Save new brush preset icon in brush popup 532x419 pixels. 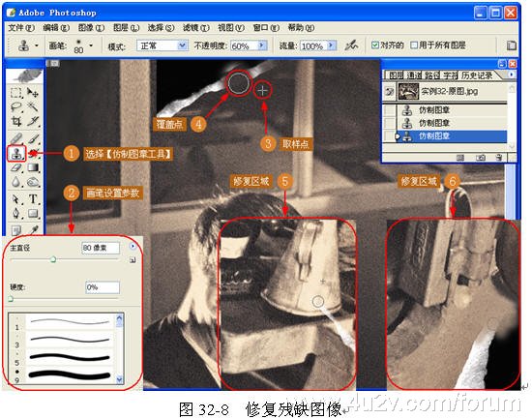pos(133,260)
